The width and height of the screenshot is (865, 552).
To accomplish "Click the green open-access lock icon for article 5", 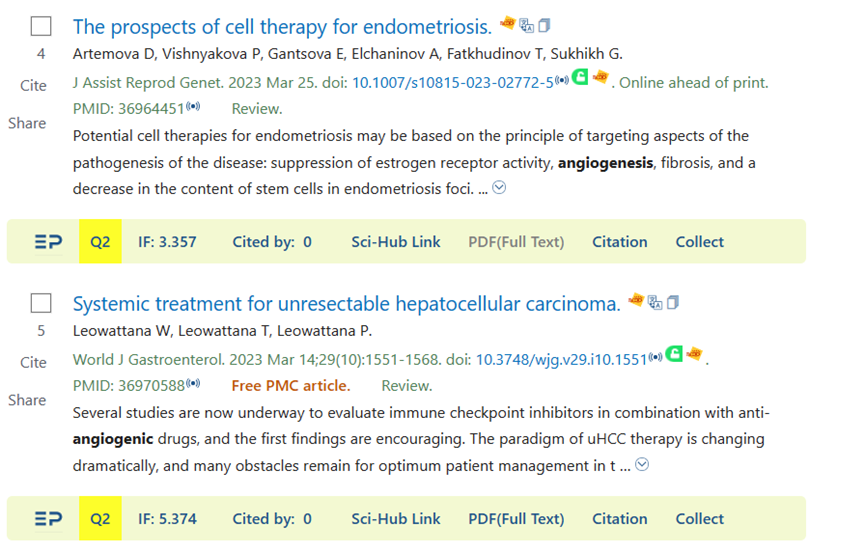I will (674, 353).
